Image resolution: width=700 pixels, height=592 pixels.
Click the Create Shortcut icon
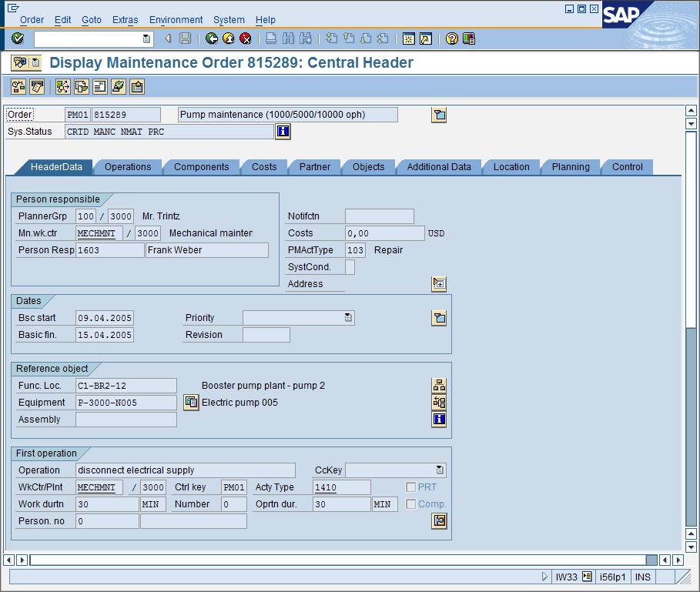coord(426,38)
